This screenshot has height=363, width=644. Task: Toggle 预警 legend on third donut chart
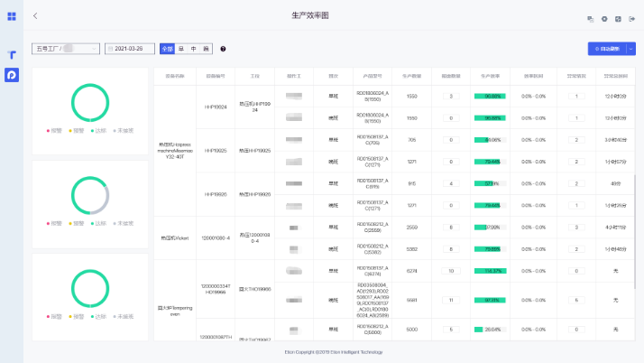76,317
